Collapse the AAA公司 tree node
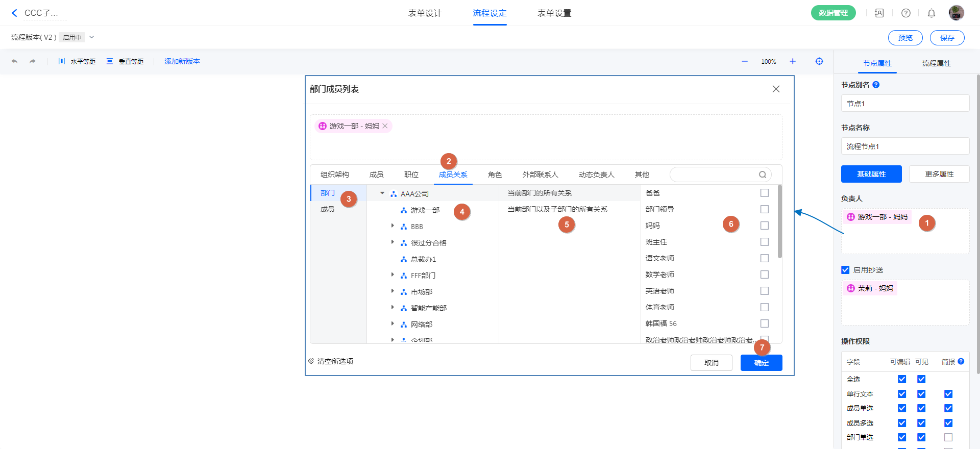This screenshot has height=449, width=980. pyautogui.click(x=382, y=193)
